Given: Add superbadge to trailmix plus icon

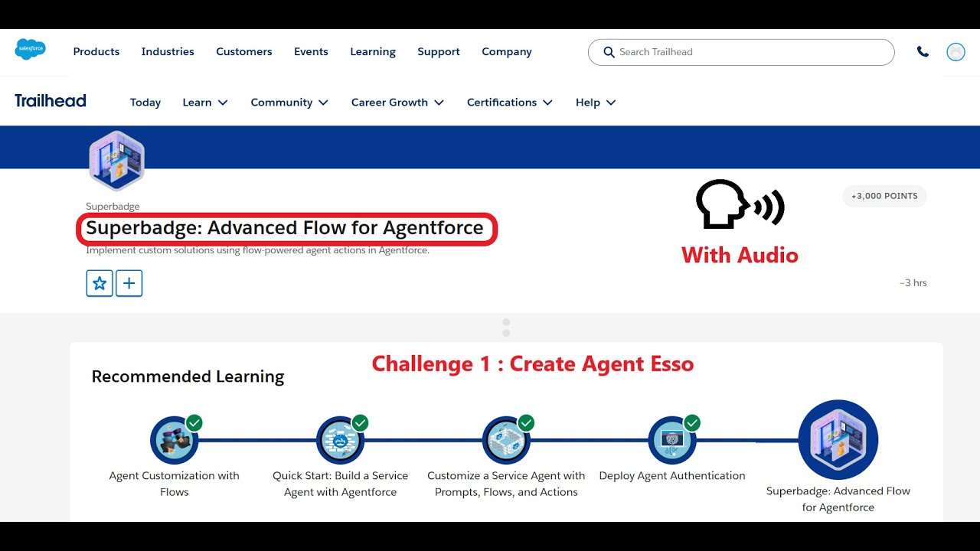Looking at the screenshot, I should click(x=129, y=283).
